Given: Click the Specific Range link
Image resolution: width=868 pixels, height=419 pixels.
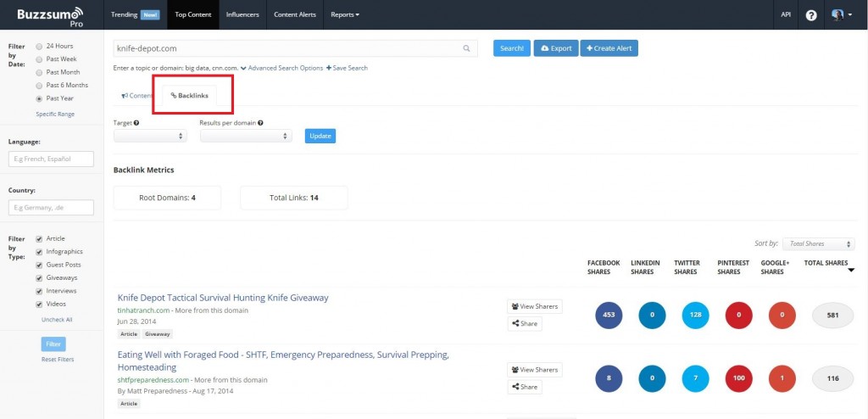Looking at the screenshot, I should coord(55,115).
